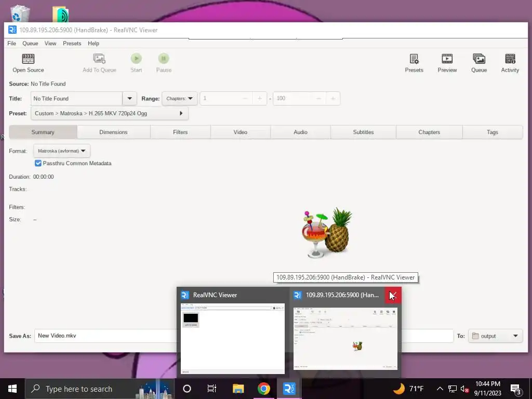Open the yellow audio folder desktop icon
The image size is (532, 399).
click(x=60, y=14)
